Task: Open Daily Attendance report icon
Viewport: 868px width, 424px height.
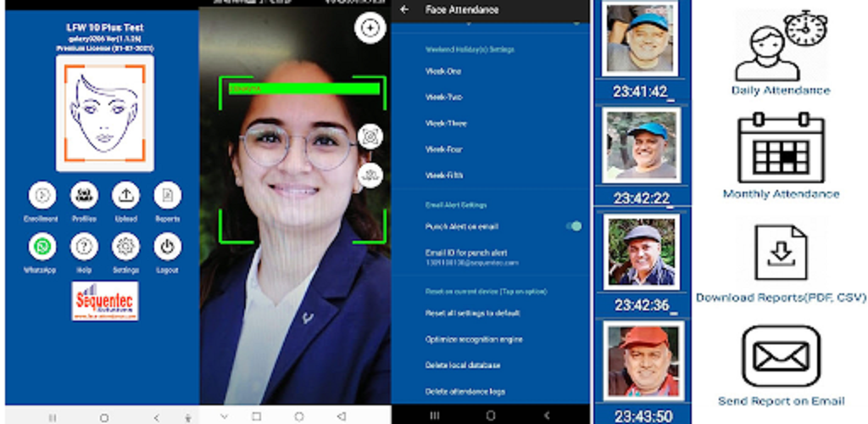Action: click(x=781, y=46)
